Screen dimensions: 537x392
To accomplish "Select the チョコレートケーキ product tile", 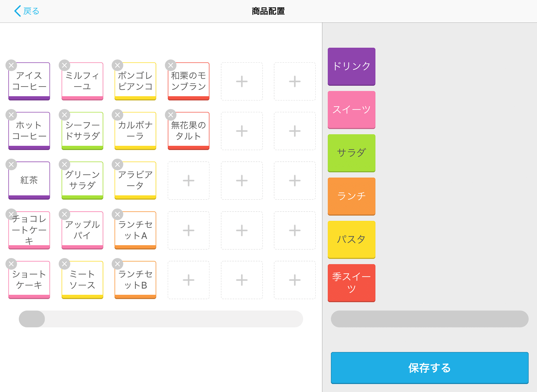I will (29, 230).
